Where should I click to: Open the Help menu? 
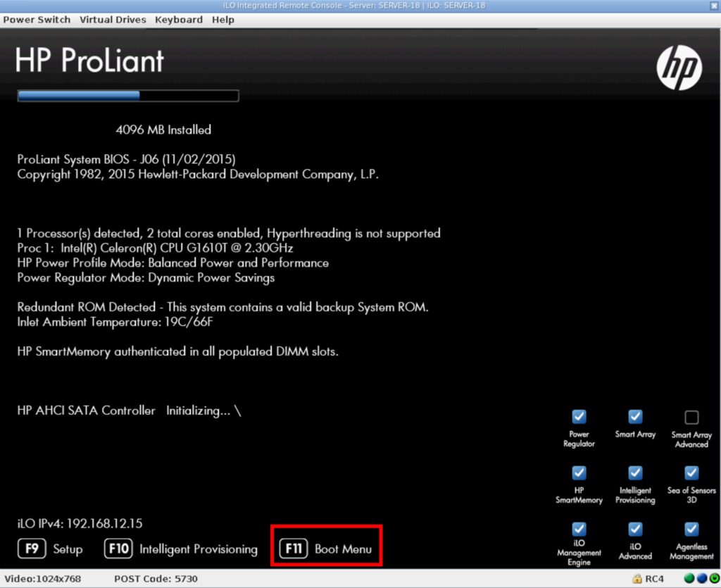[x=223, y=20]
